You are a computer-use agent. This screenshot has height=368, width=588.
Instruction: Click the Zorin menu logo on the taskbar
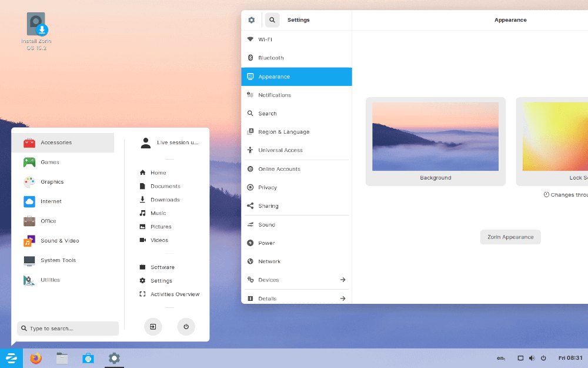click(x=11, y=358)
